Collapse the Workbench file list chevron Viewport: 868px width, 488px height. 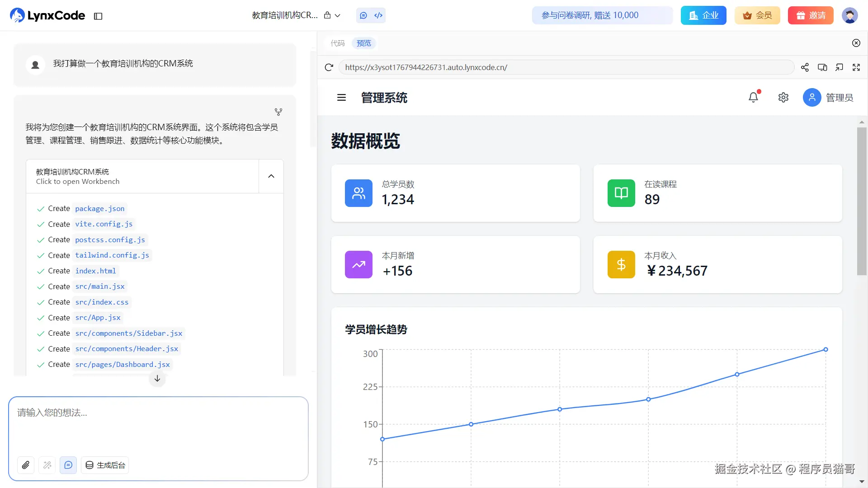[x=271, y=176]
